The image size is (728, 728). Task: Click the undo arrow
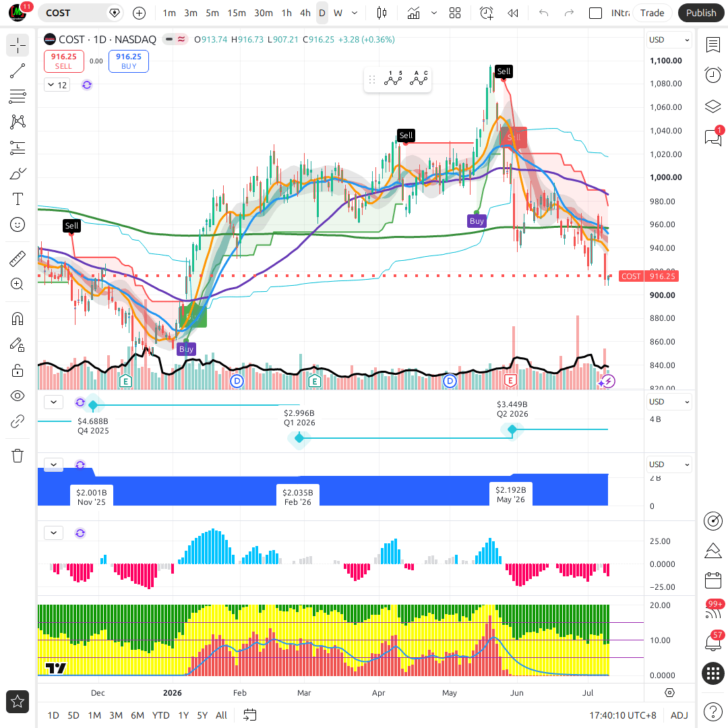544,13
